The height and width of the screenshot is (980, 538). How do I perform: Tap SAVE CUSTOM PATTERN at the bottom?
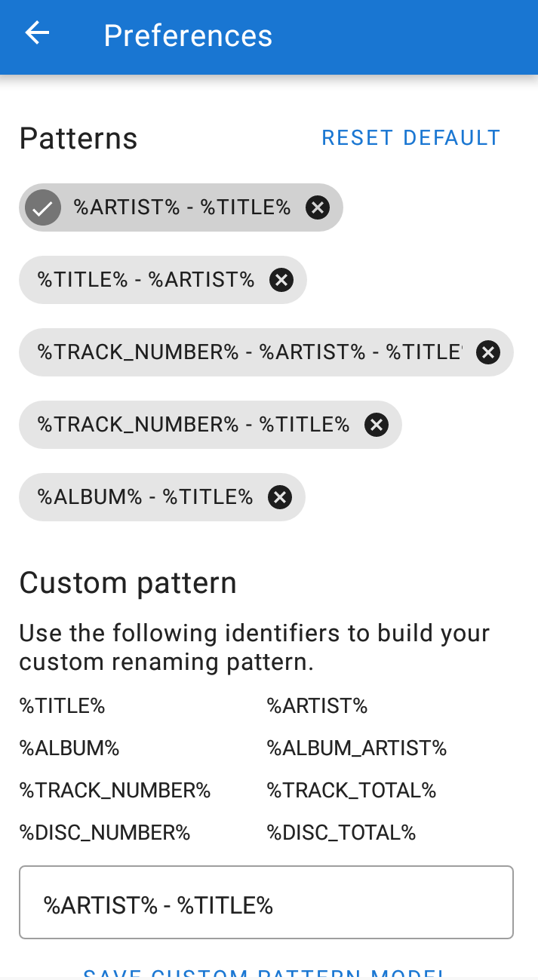266,974
